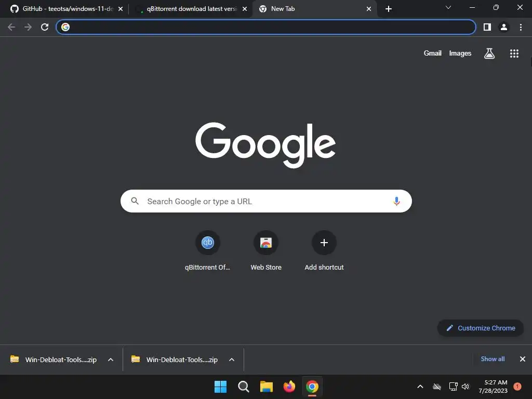Screen dimensions: 532x399
Task: Open Windows taskbar search
Action: coord(244,387)
